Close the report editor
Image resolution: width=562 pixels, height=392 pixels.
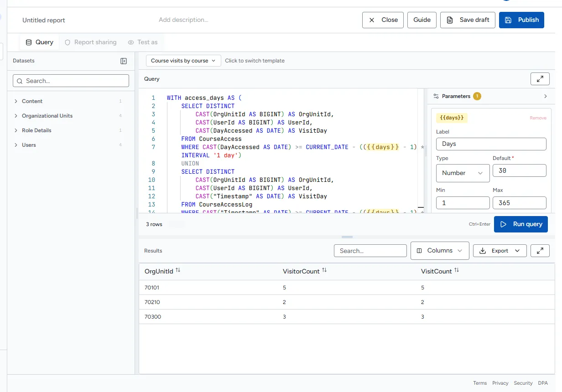click(383, 20)
